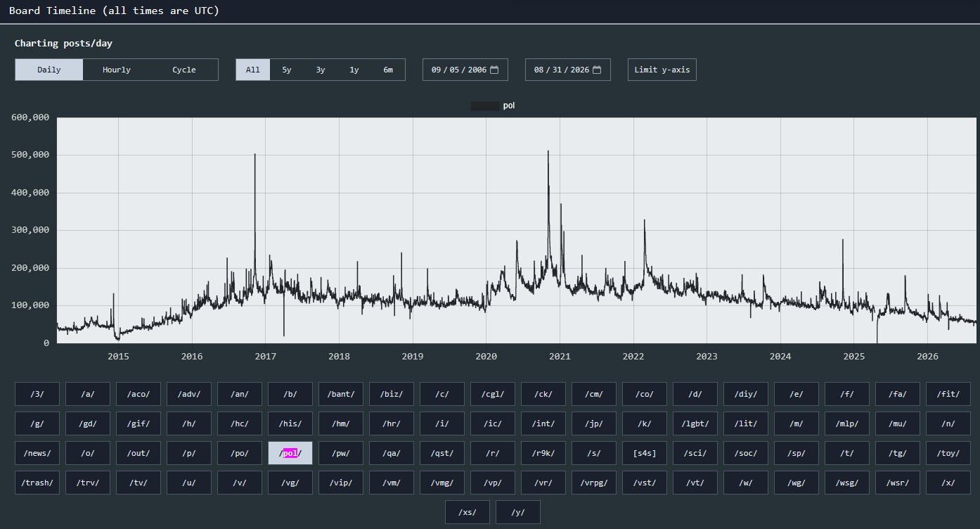980x529 pixels.
Task: Show the All time range
Action: [x=253, y=70]
